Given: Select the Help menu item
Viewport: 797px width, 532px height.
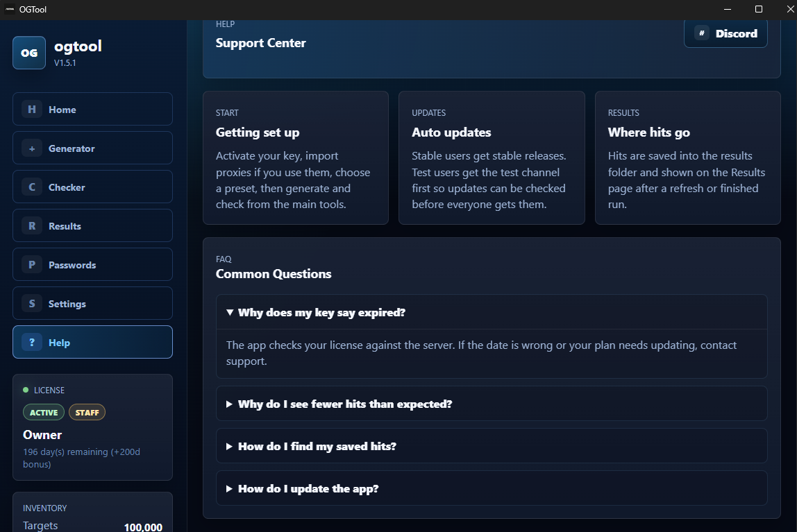Looking at the screenshot, I should [92, 342].
